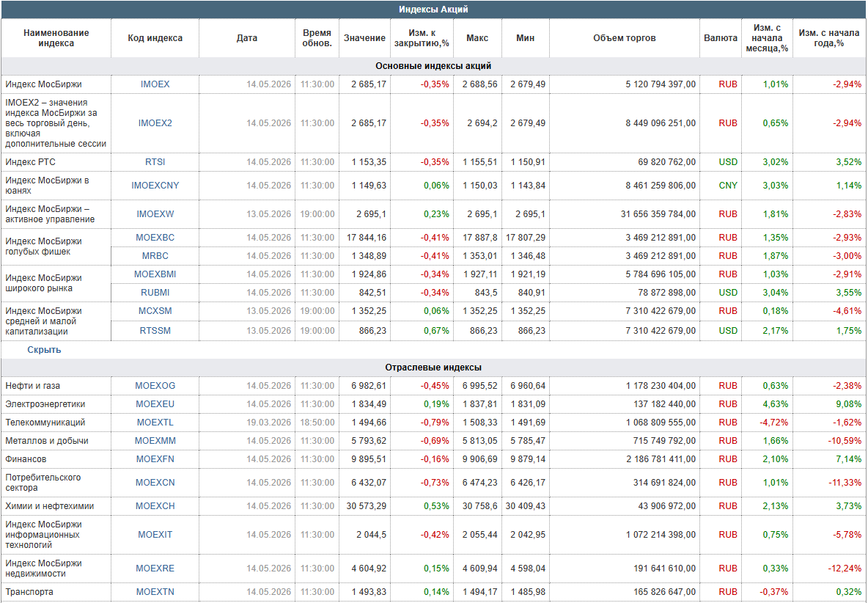
Task: Select the Индекс РТС row name
Action: 31,162
